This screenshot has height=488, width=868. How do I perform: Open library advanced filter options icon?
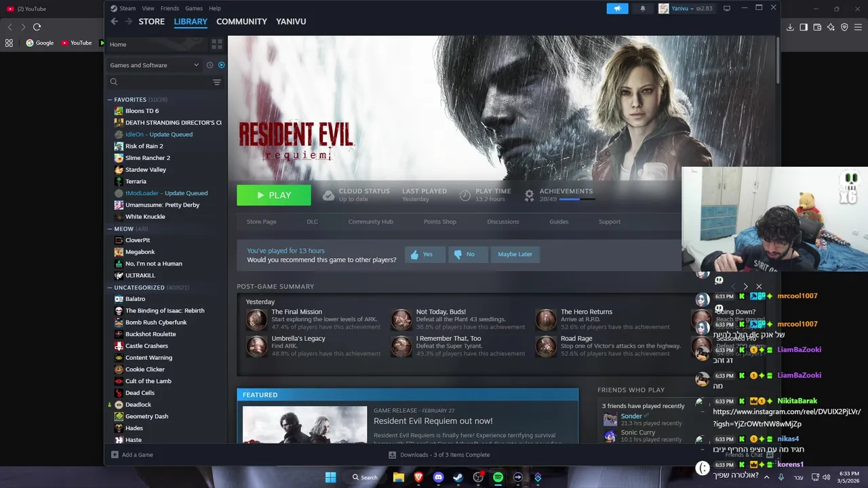217,82
